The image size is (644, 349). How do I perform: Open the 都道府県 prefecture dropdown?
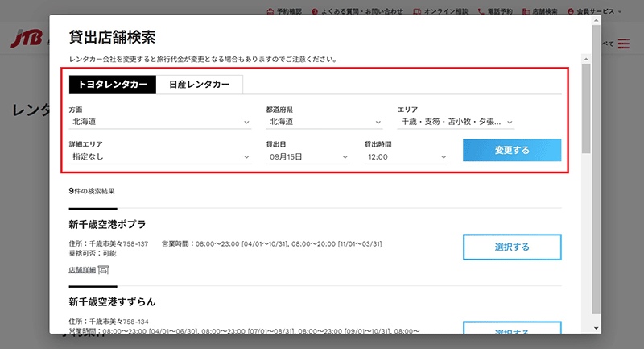point(324,123)
